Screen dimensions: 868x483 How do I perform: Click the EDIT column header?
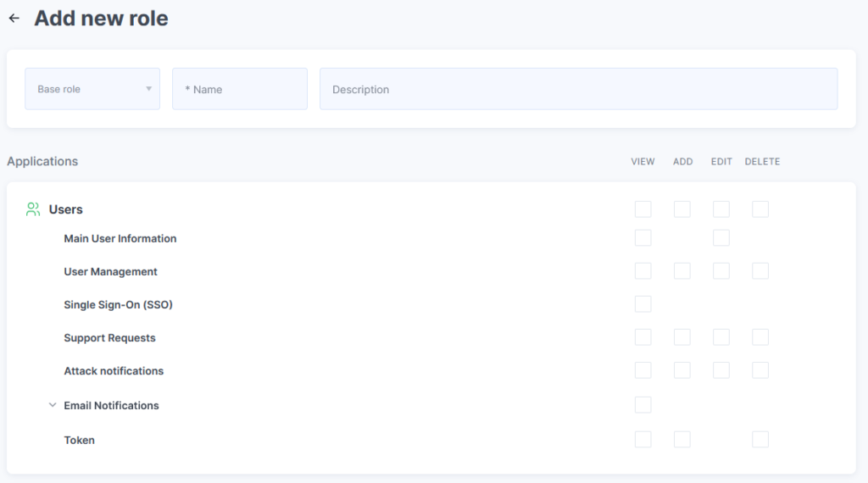(x=721, y=162)
